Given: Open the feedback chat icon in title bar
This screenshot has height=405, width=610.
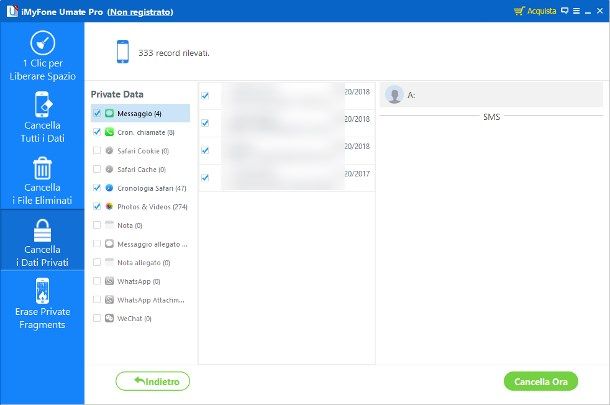Looking at the screenshot, I should [564, 11].
